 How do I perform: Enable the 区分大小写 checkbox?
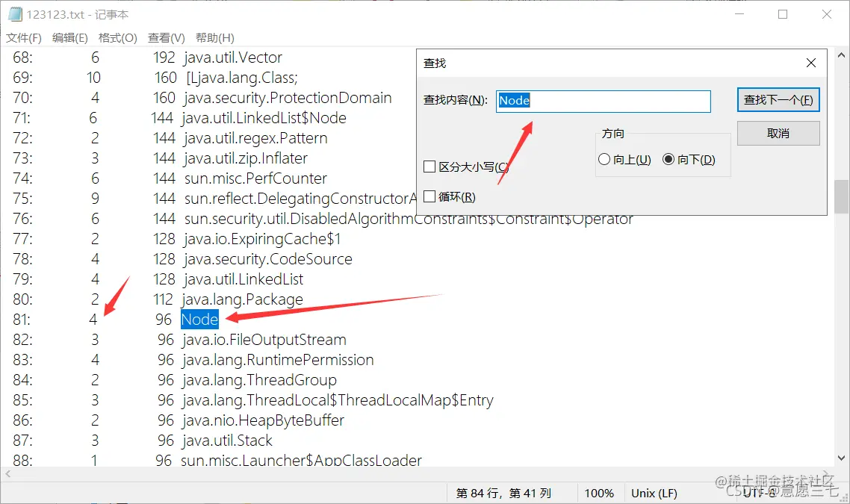pos(429,167)
